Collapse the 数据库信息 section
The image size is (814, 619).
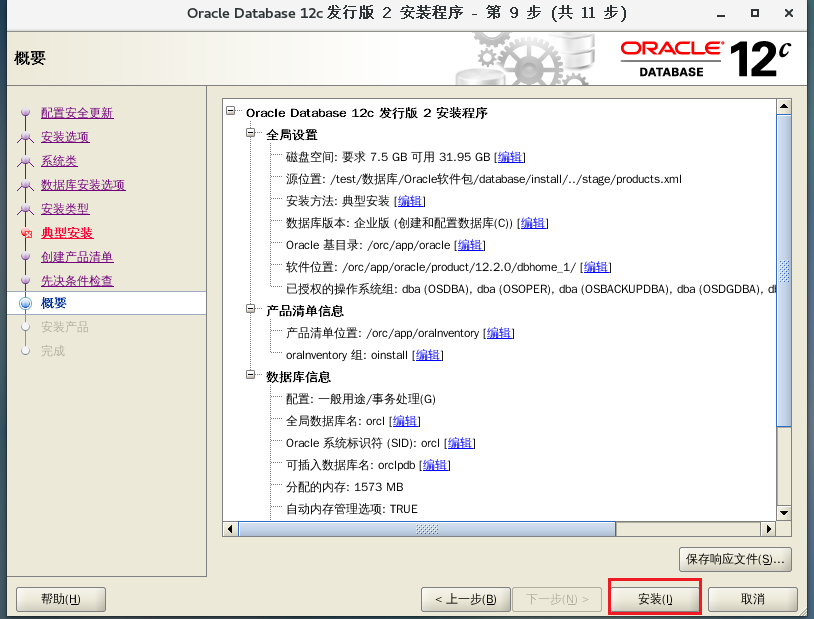click(251, 374)
